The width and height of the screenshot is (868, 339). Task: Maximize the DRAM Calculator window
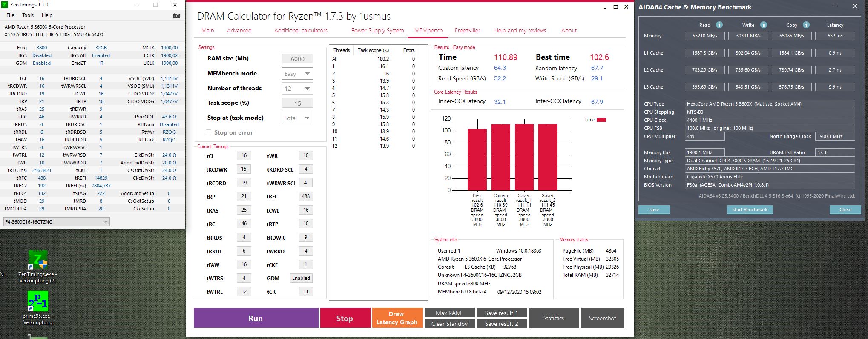615,7
